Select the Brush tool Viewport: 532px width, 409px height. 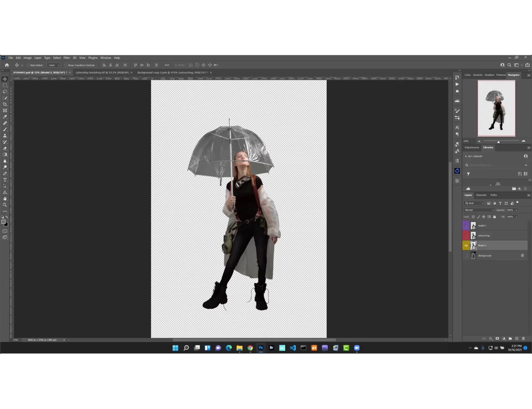click(x=5, y=129)
